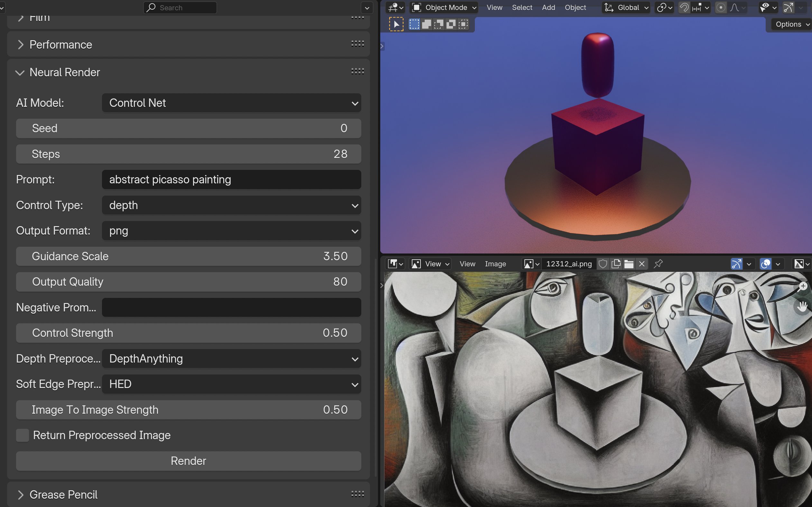Select the tweak arrow select tool
The width and height of the screenshot is (812, 507).
[396, 24]
